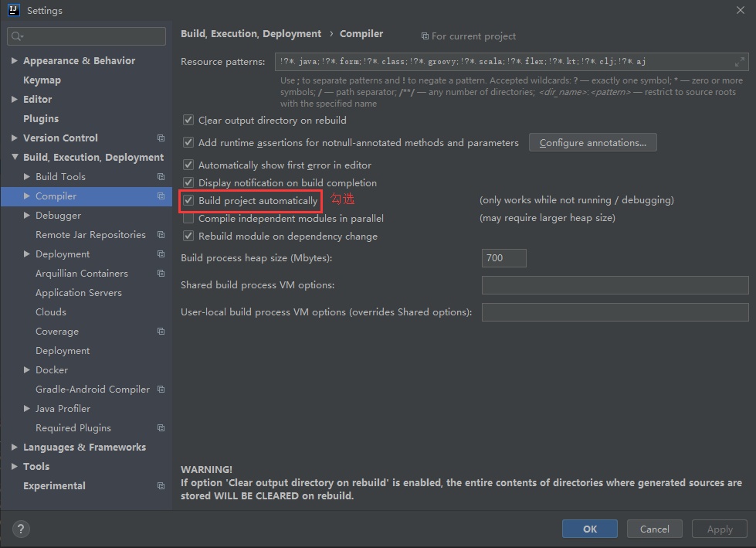Click the help question mark icon
Screen dimensions: 756x548
[21, 529]
